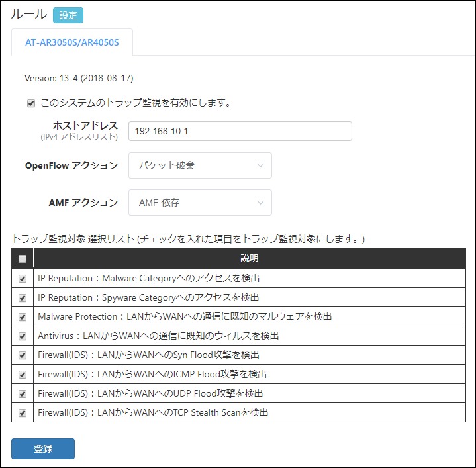Image resolution: width=476 pixels, height=468 pixels.
Task: Uncheck the Malware Protection row checkbox
Action: click(23, 317)
